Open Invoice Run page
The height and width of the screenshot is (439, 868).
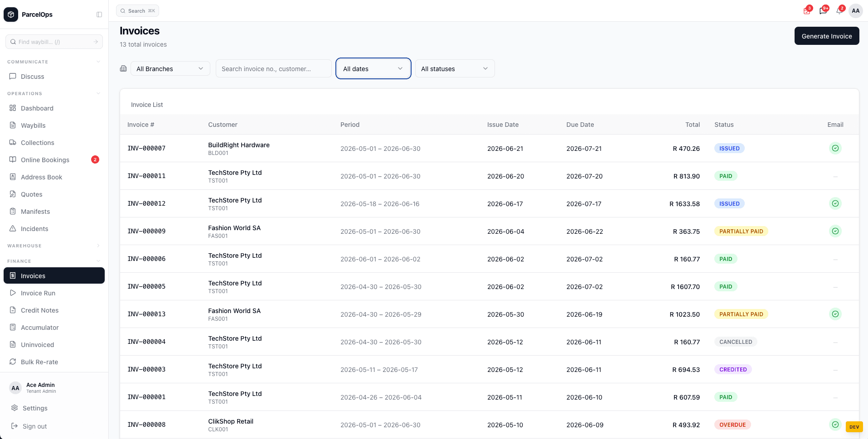pyautogui.click(x=54, y=293)
